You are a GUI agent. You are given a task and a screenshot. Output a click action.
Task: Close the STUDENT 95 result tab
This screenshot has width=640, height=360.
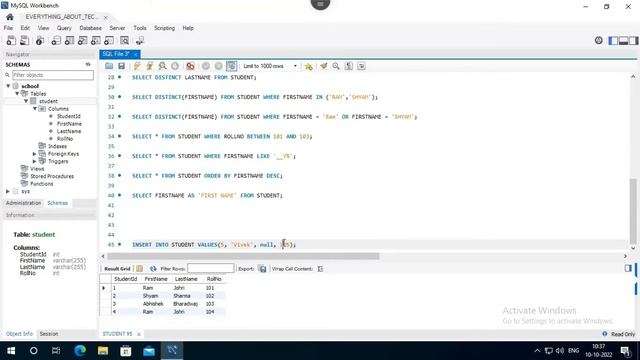(x=139, y=334)
